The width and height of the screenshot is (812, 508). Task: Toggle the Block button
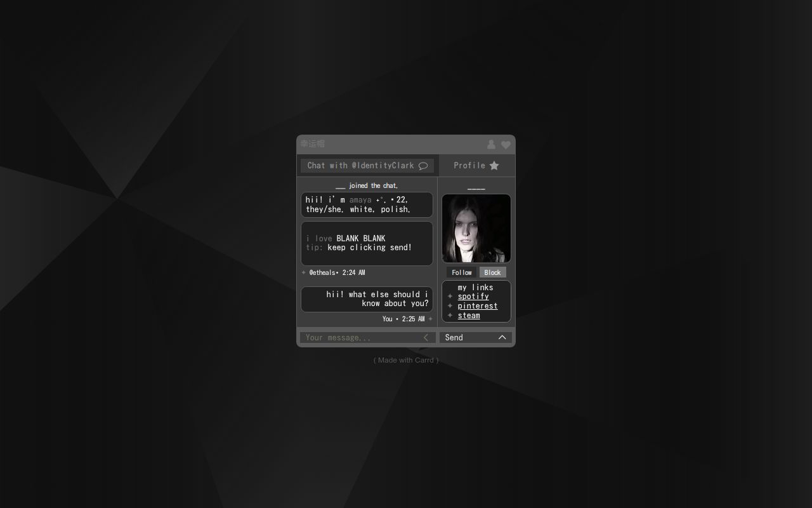[492, 272]
